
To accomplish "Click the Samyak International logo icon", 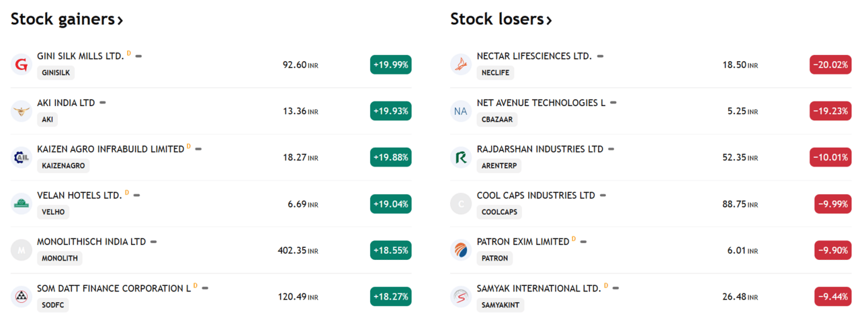I will coord(461,296).
